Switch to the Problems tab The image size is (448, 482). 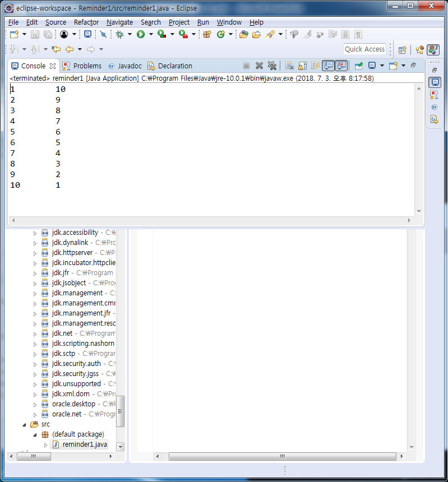pos(82,66)
